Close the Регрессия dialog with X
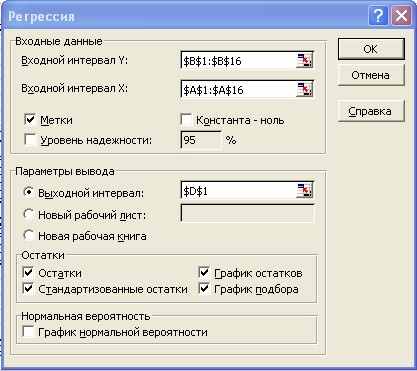Screen dimensions: 417x371 tap(401, 16)
